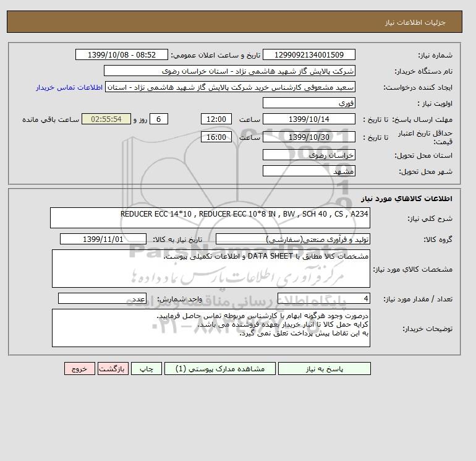Click the request creator name field

pos(230,87)
